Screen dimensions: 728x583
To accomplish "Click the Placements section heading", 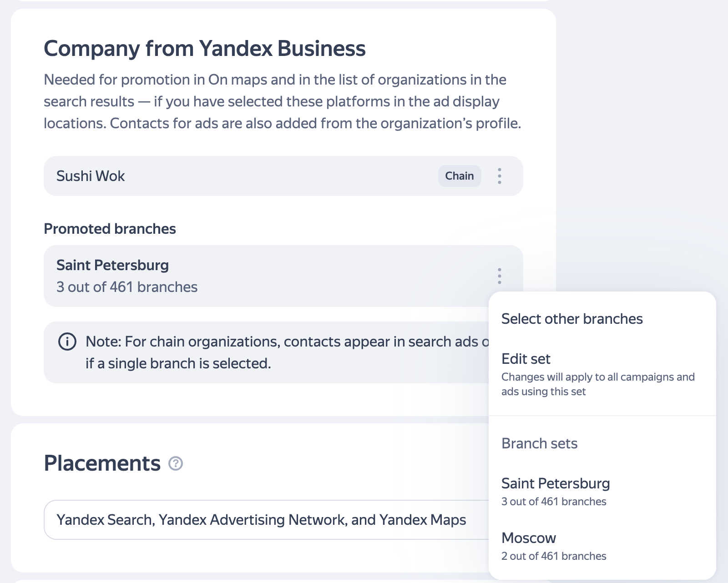I will (x=102, y=463).
